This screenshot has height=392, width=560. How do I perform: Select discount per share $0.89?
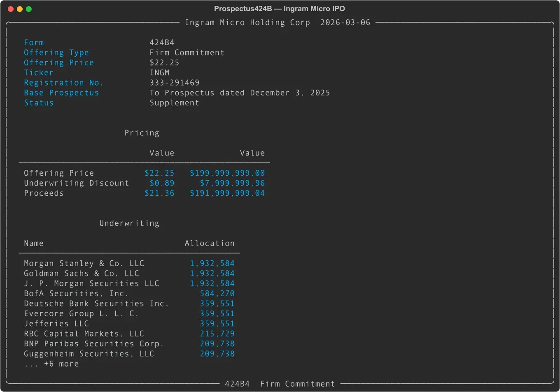[162, 183]
